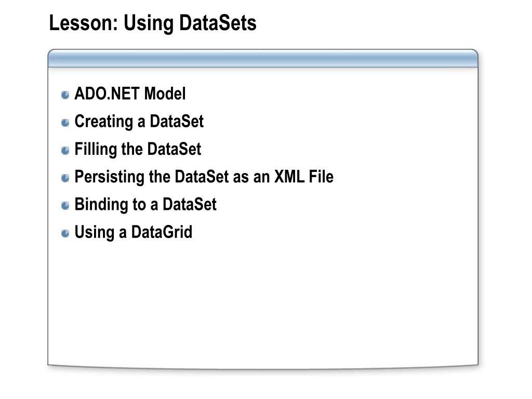Click the empty white area below the bullets
The image size is (532, 399).
(x=263, y=302)
